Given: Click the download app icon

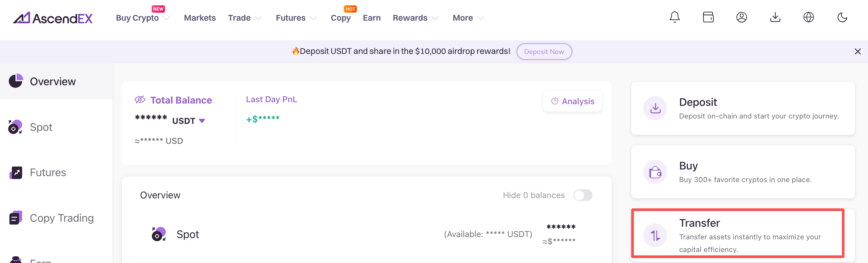Looking at the screenshot, I should coord(775,17).
